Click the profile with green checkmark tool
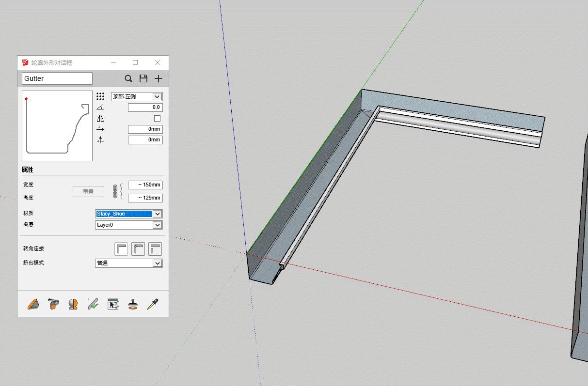 click(94, 304)
